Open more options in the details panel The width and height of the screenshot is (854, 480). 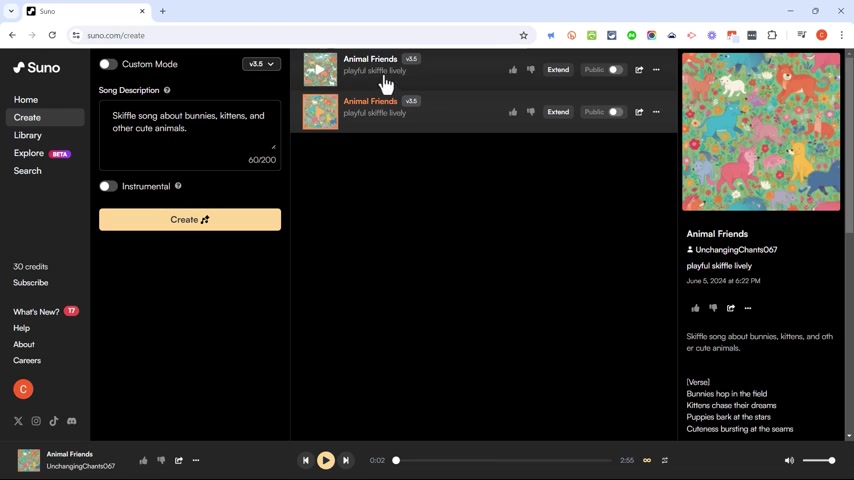point(748,308)
